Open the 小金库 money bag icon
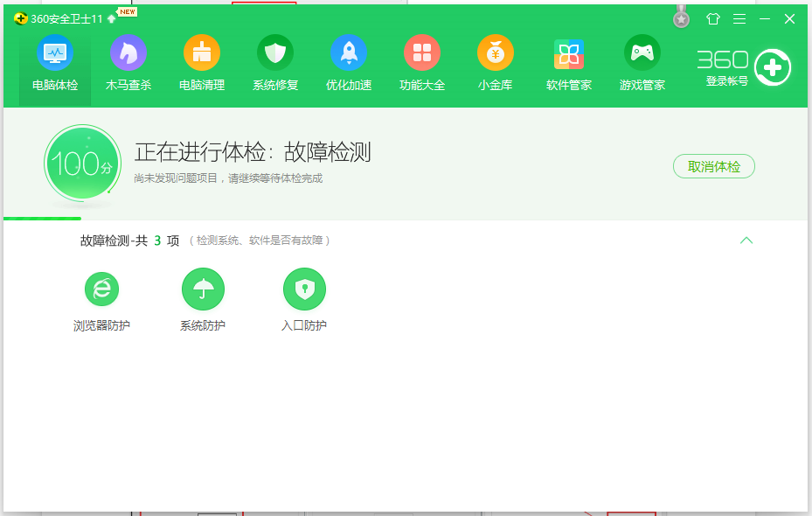This screenshot has width=812, height=516. click(496, 54)
